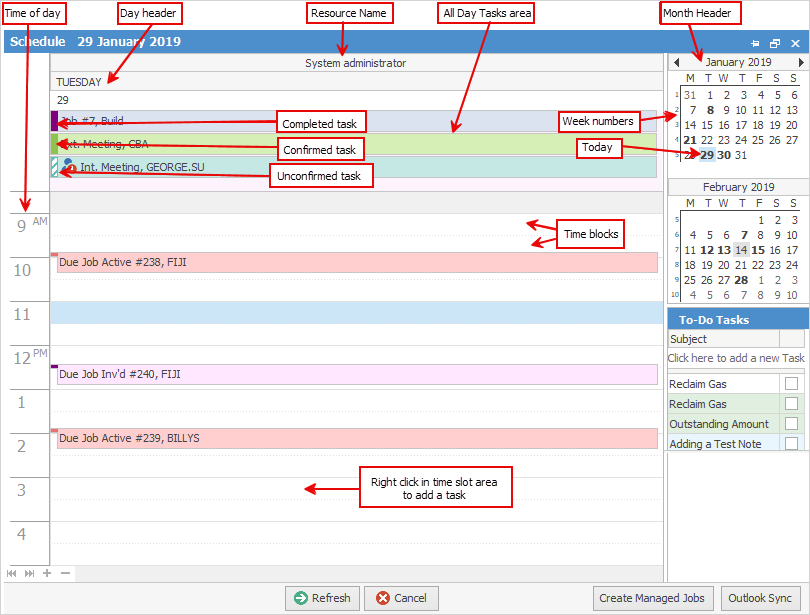
Task: Click the last-record navigation arrow
Action: pos(29,573)
